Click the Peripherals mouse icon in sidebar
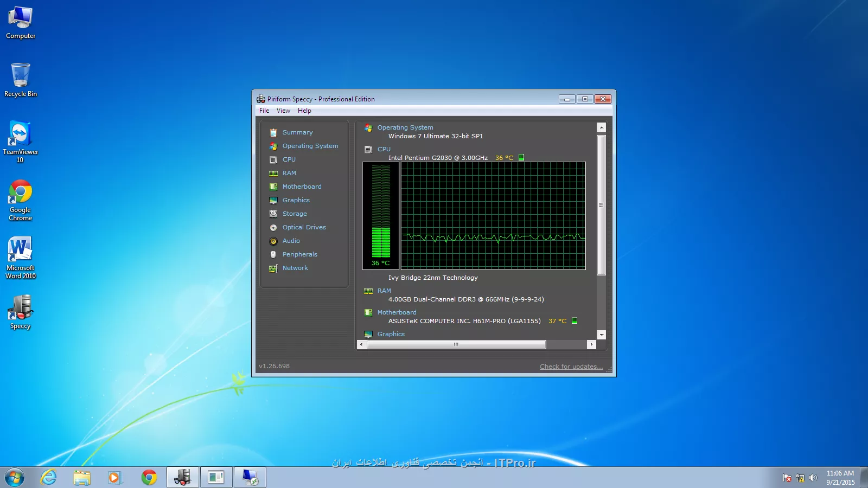Screen dimensions: 868x488 tap(273, 254)
